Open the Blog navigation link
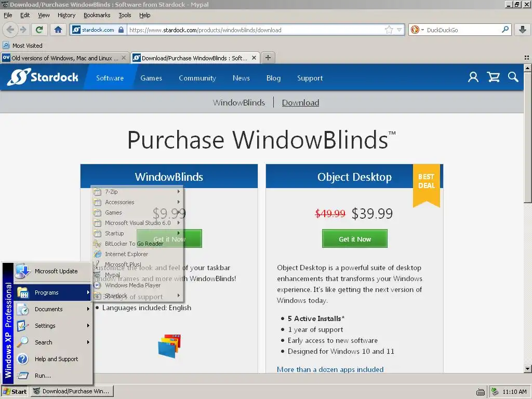Viewport: 532px width, 399px height. pyautogui.click(x=273, y=78)
